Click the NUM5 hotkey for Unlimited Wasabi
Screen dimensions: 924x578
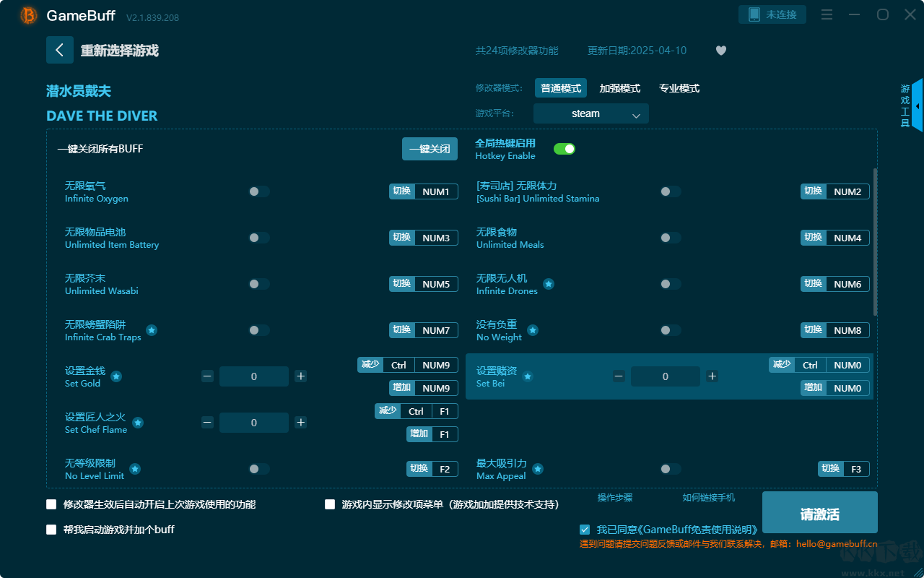coord(436,284)
